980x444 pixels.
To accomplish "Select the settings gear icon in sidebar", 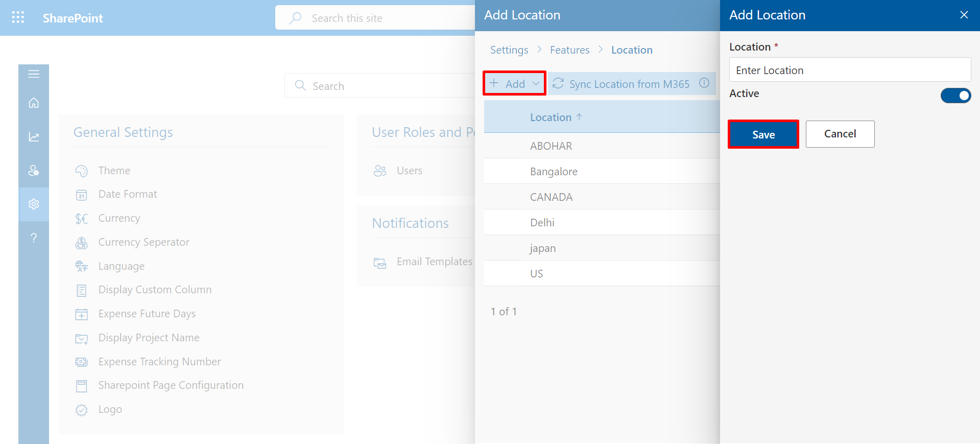I will [x=34, y=204].
